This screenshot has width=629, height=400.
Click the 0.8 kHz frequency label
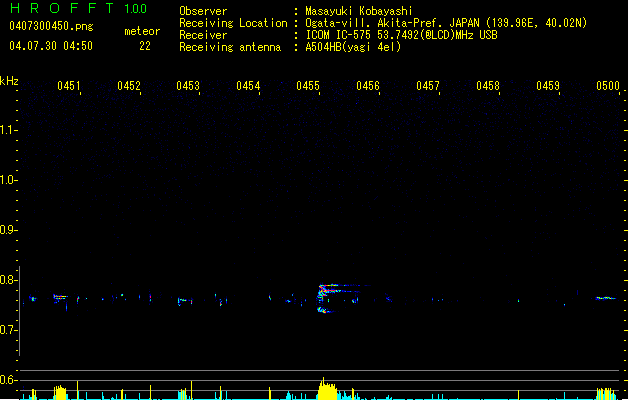8,280
